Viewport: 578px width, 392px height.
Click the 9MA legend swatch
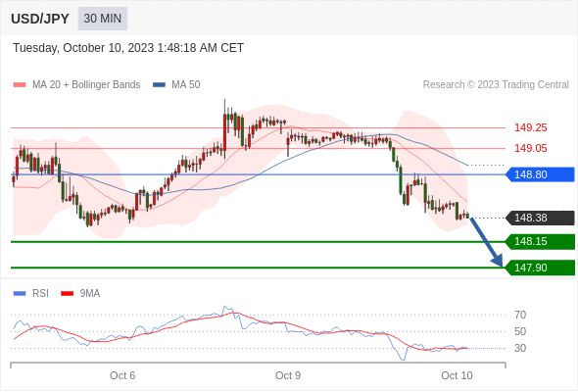pos(67,294)
